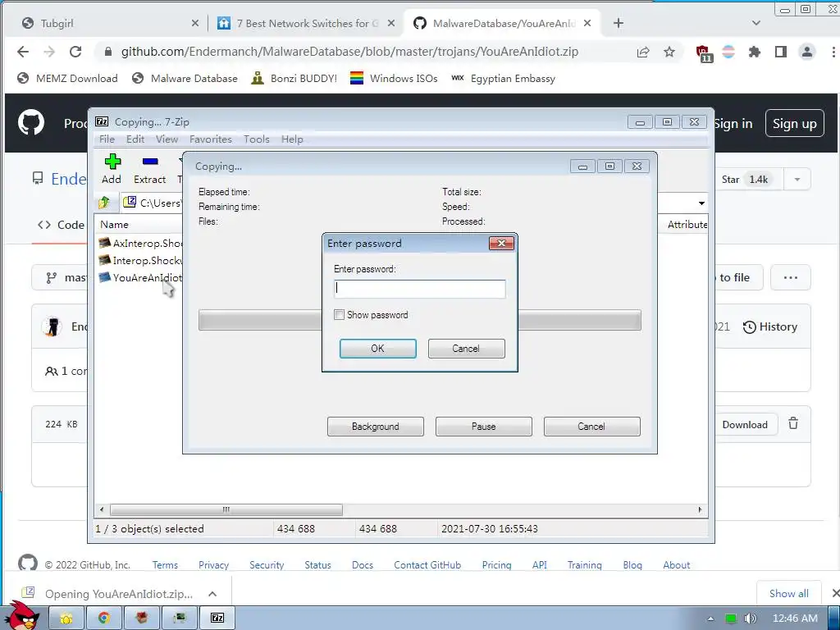
Task: Open the Chrome profile avatar
Action: (x=807, y=52)
